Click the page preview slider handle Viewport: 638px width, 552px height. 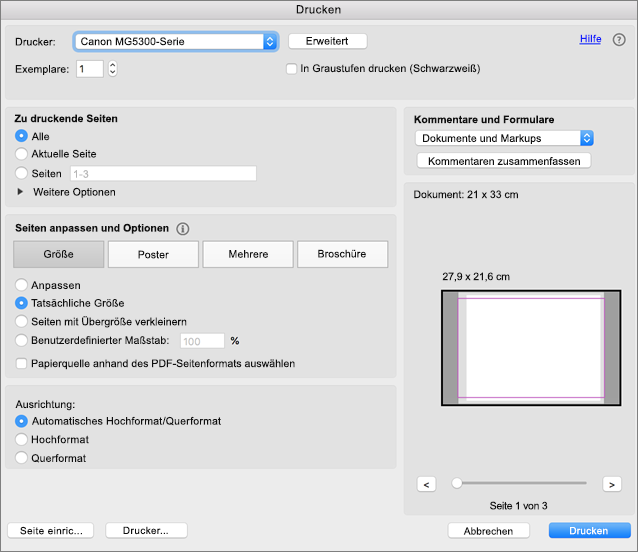(x=457, y=483)
